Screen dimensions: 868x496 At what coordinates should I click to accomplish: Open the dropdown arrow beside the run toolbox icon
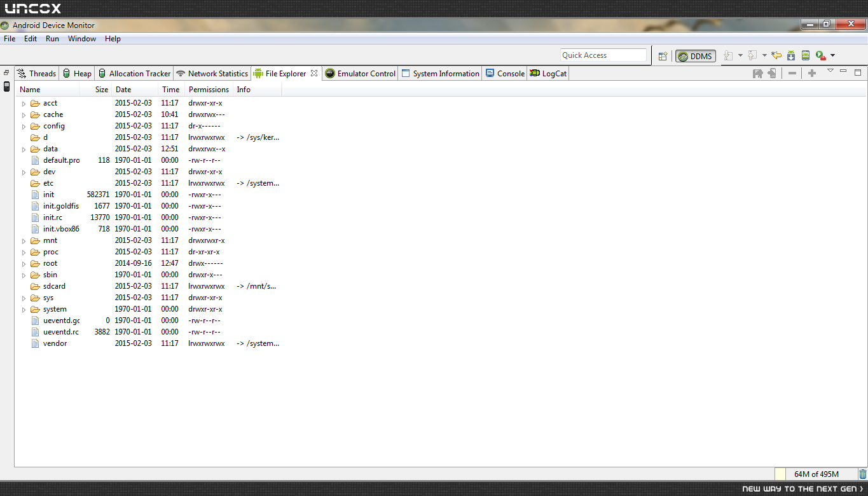point(832,55)
